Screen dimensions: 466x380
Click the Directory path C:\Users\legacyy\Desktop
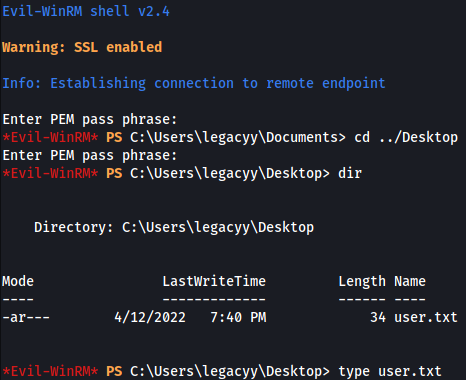point(218,227)
